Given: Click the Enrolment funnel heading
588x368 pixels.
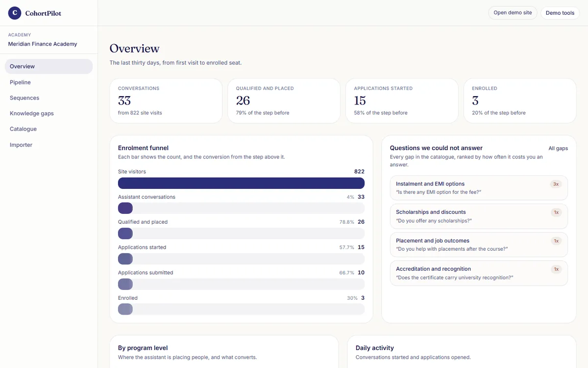Looking at the screenshot, I should coord(143,148).
